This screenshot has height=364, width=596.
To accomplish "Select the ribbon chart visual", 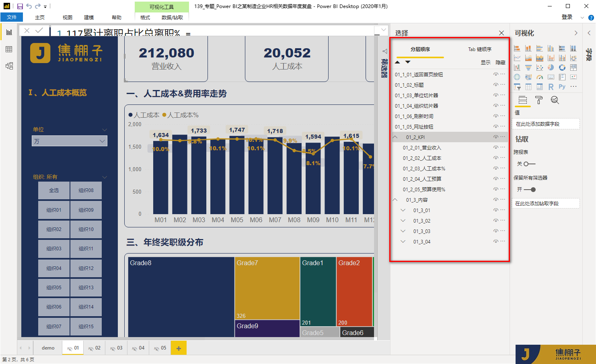I will coord(573,58).
